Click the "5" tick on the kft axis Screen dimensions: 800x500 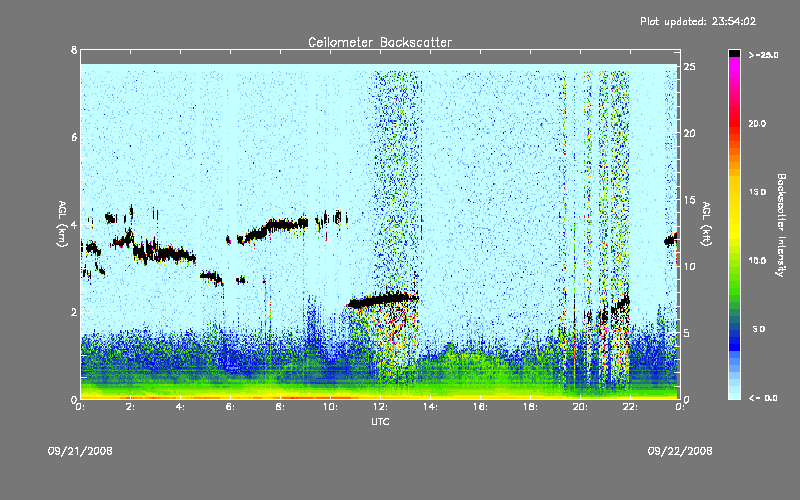pos(687,333)
